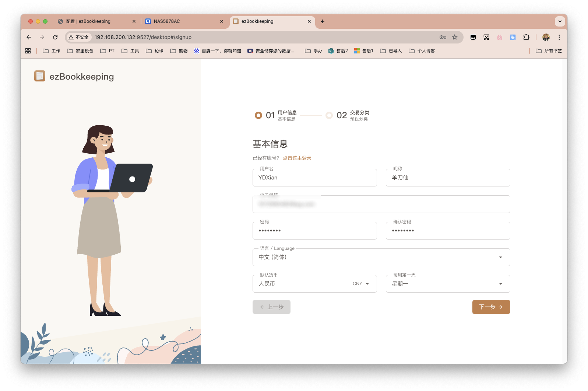
Task: Click the pink extension icon in toolbar
Action: pos(500,37)
